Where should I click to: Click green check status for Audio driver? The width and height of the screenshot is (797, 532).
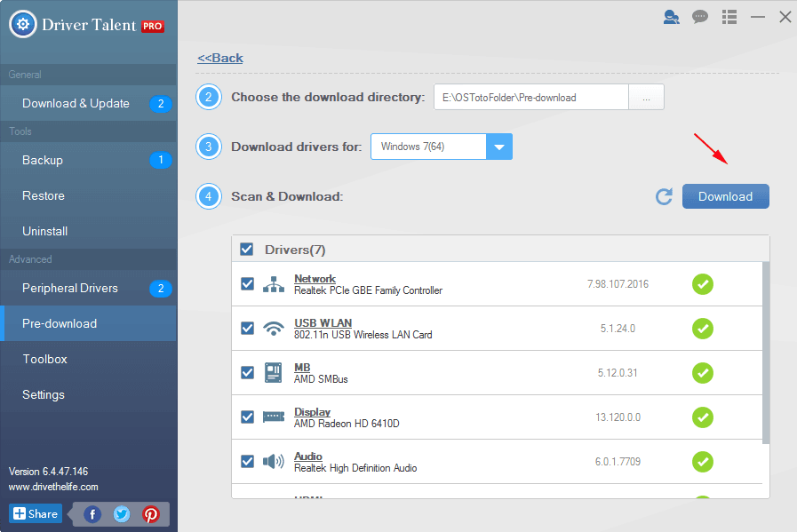tap(703, 461)
